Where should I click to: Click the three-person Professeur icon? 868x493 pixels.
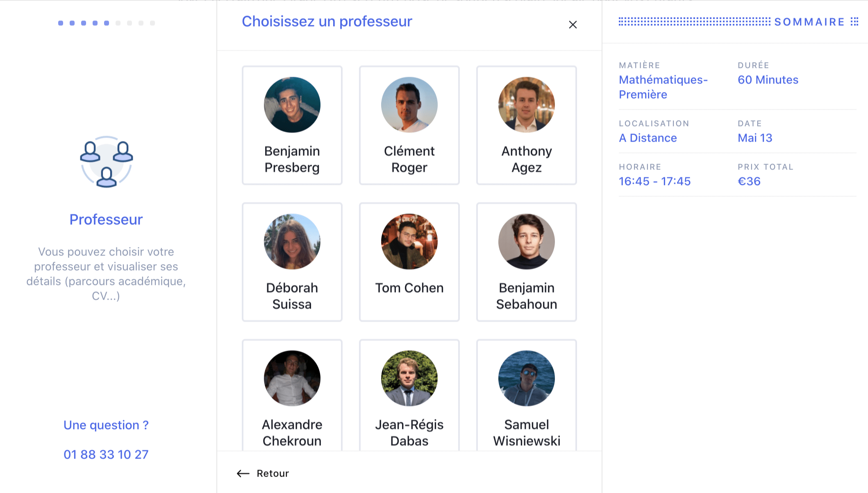(x=106, y=163)
